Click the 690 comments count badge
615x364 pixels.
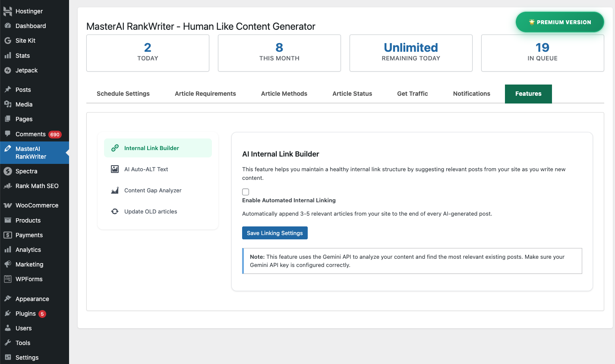point(55,135)
